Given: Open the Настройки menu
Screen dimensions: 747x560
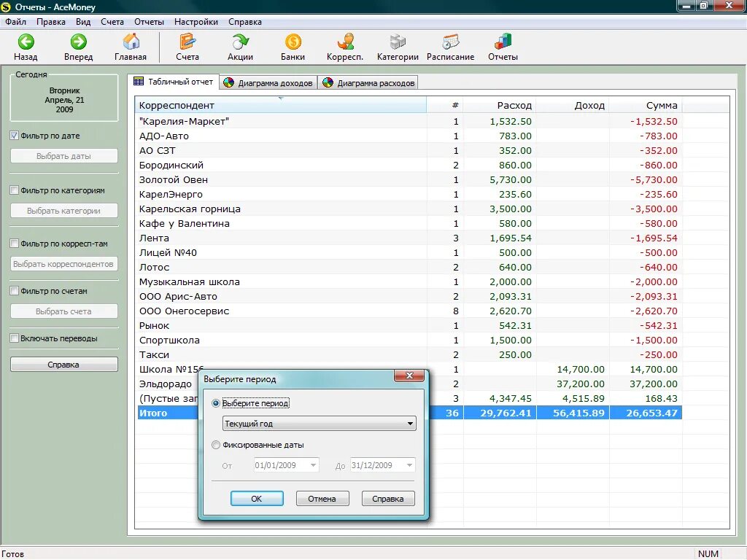Looking at the screenshot, I should [x=196, y=22].
